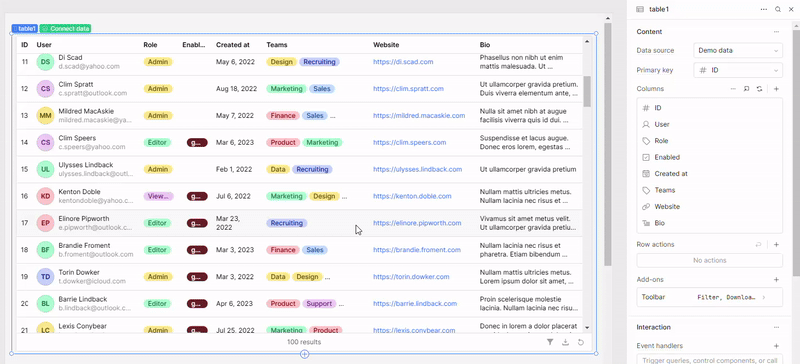Click the table scrollbar down arrow
Screen dimensions: 800x364
587,328
